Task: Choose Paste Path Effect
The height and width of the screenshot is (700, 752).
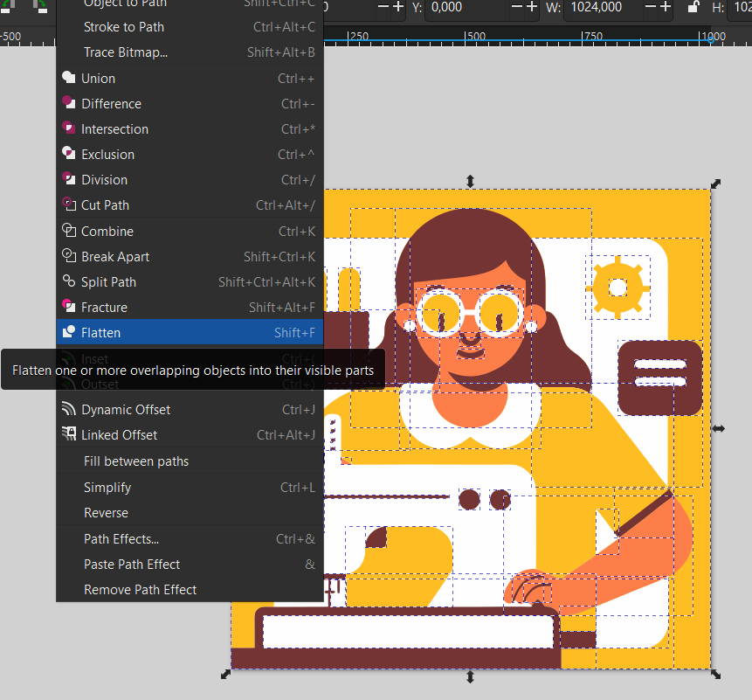Action: tap(190, 565)
